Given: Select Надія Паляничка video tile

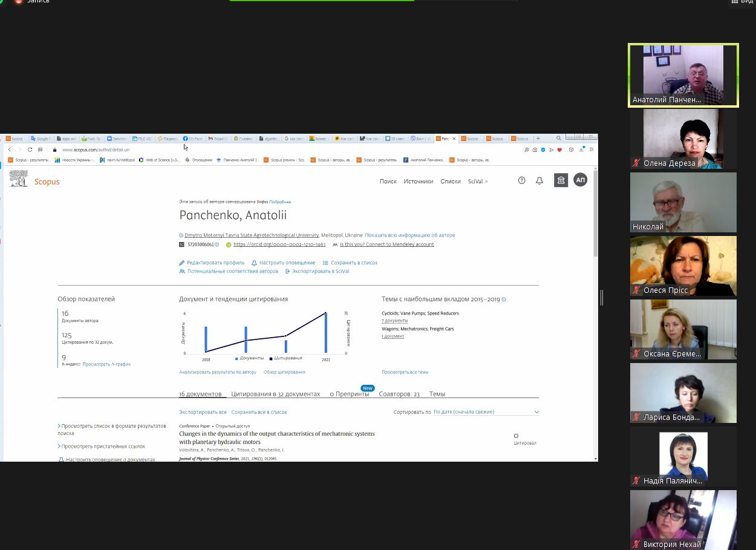Looking at the screenshot, I should (683, 456).
